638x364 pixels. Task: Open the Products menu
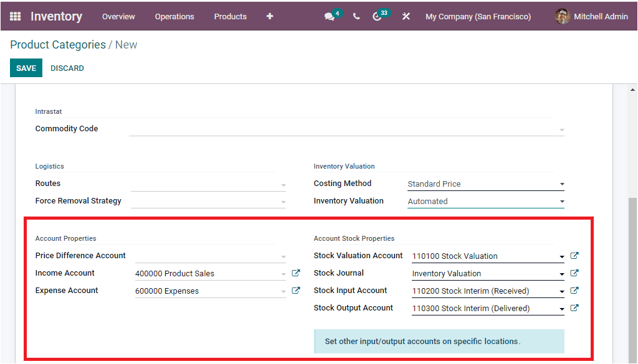230,17
